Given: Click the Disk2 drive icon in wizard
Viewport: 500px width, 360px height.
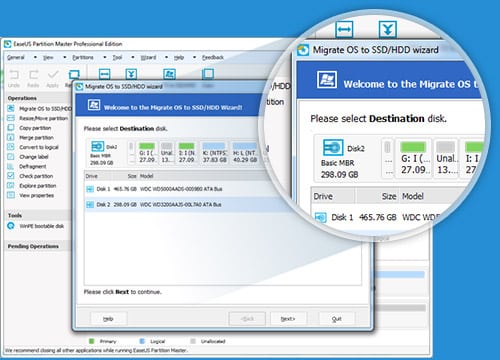Looking at the screenshot, I should pyautogui.click(x=97, y=147).
